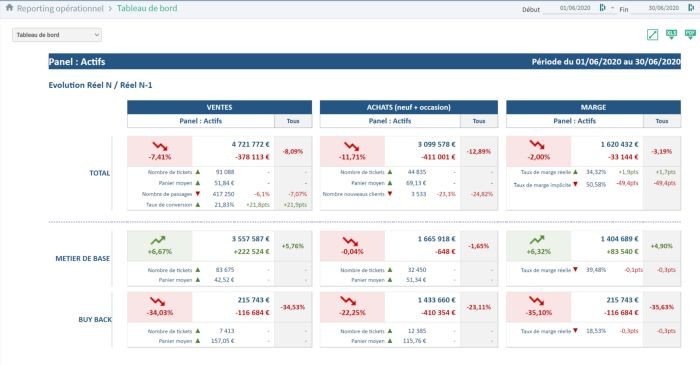Image resolution: width=700 pixels, height=365 pixels.
Task: Click the BUY BACK row label
Action: 95,319
